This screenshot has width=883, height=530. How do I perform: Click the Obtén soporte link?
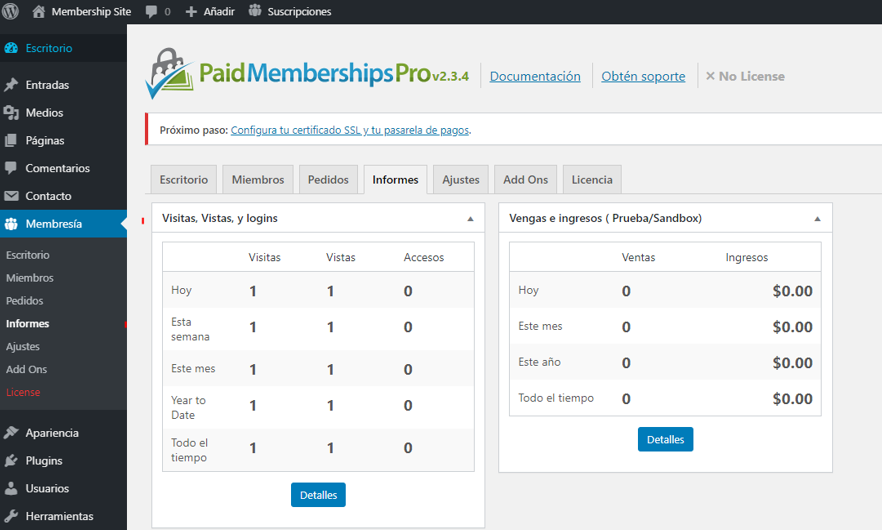point(643,76)
